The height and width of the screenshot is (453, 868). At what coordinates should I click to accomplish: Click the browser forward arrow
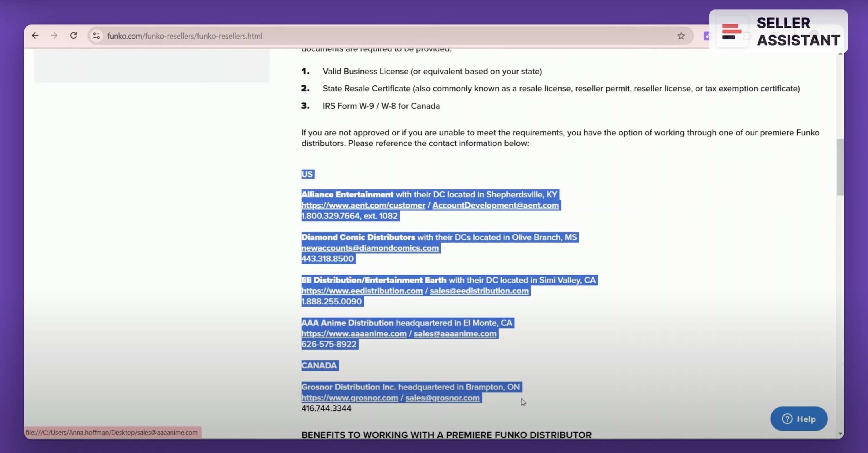(54, 36)
